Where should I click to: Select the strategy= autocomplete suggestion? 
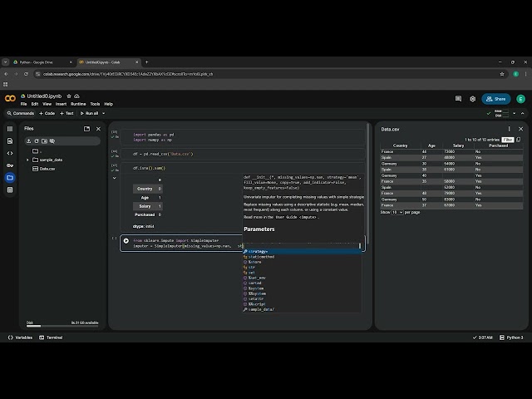[258, 251]
